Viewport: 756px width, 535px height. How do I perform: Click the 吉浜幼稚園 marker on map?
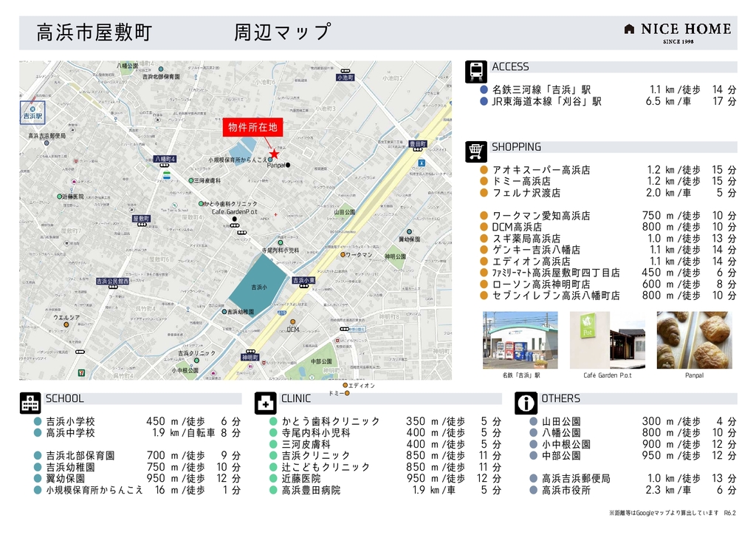point(224,312)
